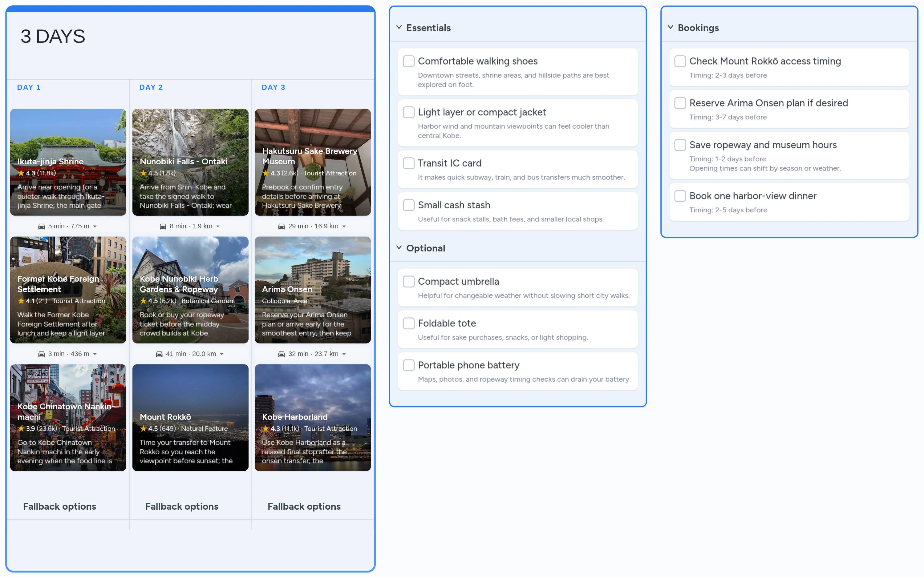The width and height of the screenshot is (924, 578).
Task: Click car icon for 8 min 1.9 km route
Action: (x=163, y=226)
